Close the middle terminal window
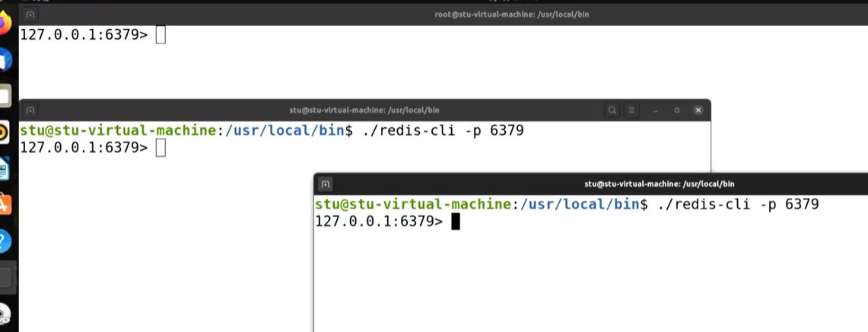Screen dimensions: 868x332 tap(698, 110)
